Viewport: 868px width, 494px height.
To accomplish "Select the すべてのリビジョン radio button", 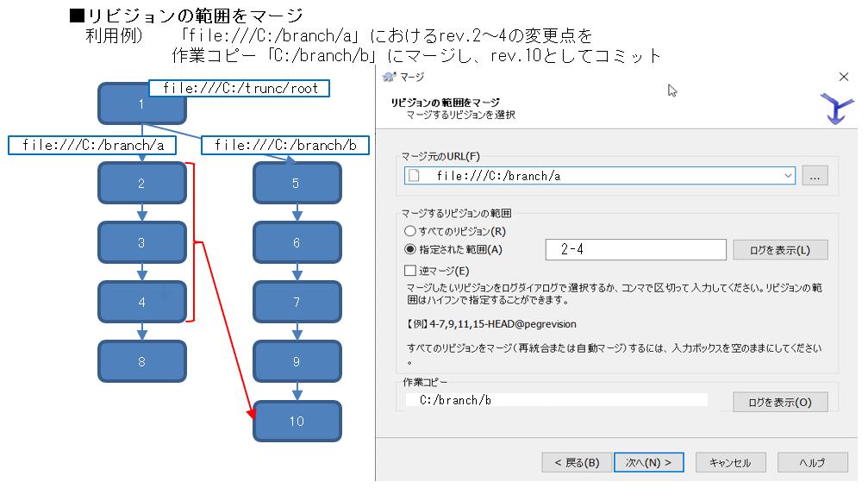I will pos(409,231).
